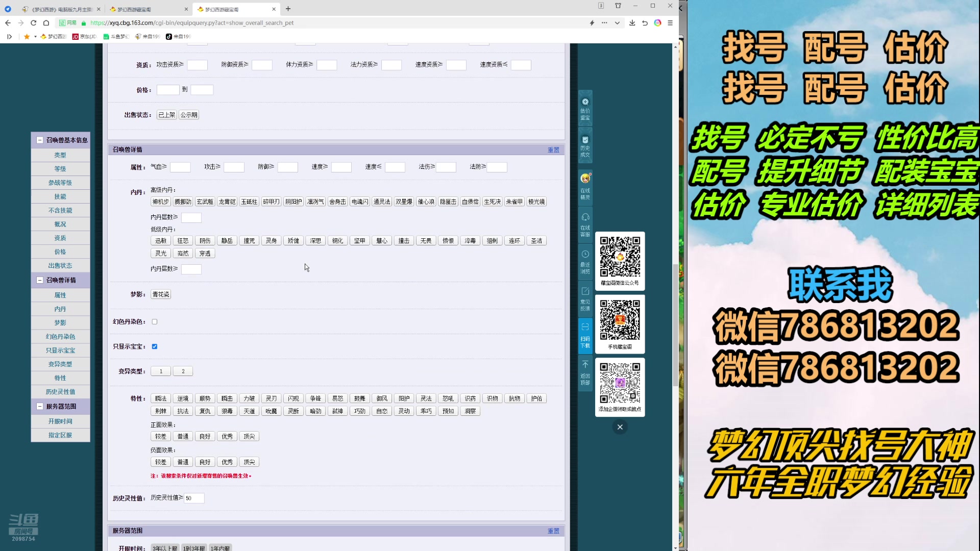Open the three-dot more options icon in address bar

click(x=604, y=23)
